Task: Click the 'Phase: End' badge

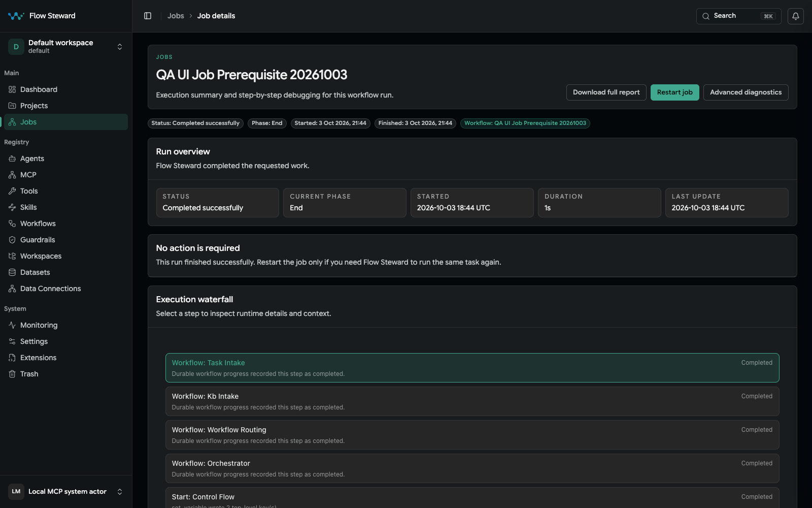Action: 267,123
